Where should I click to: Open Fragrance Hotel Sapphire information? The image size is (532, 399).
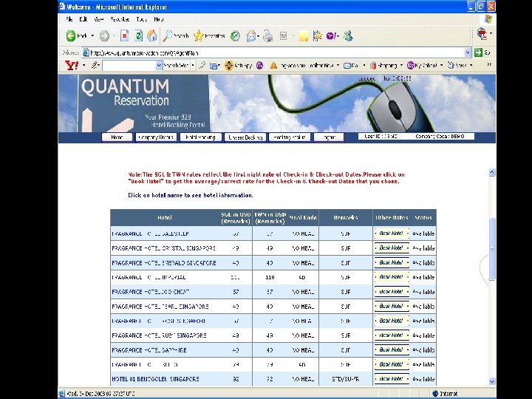click(149, 350)
